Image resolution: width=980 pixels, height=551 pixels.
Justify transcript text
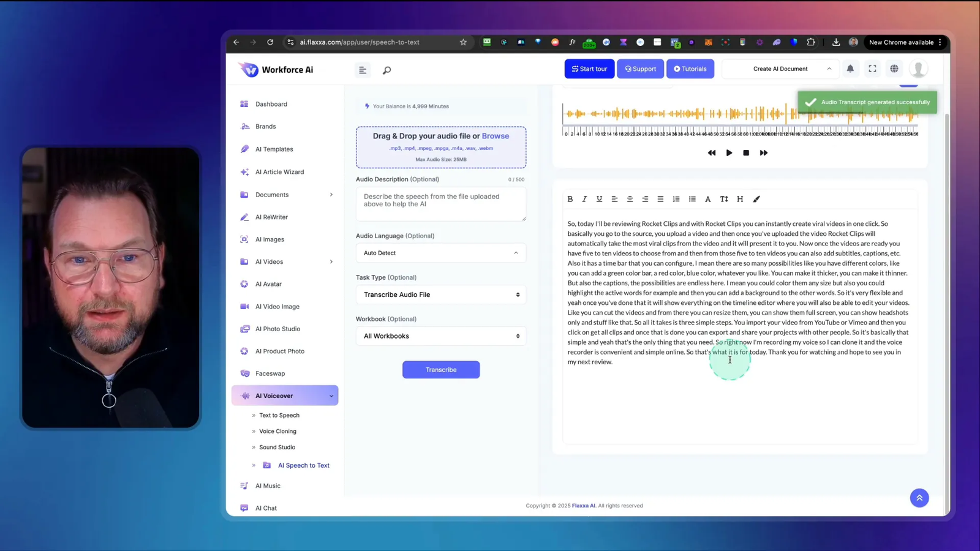click(660, 199)
